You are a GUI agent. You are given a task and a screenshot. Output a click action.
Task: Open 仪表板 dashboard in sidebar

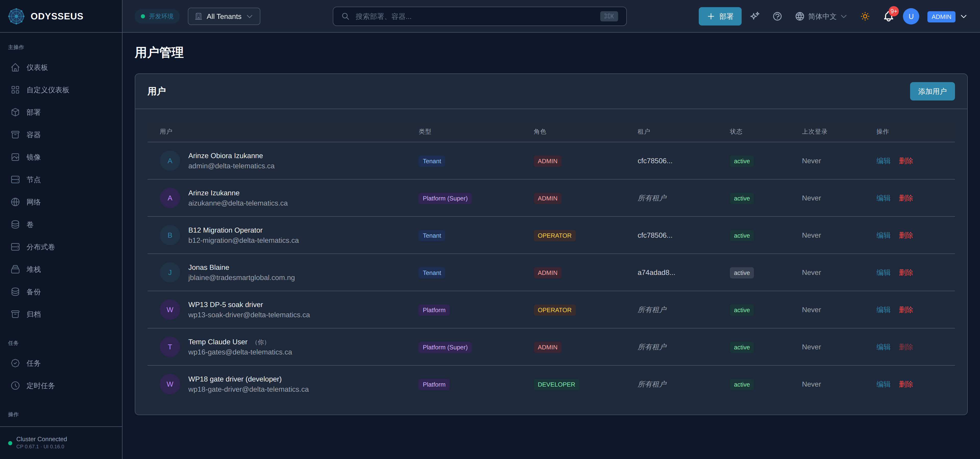(x=61, y=67)
